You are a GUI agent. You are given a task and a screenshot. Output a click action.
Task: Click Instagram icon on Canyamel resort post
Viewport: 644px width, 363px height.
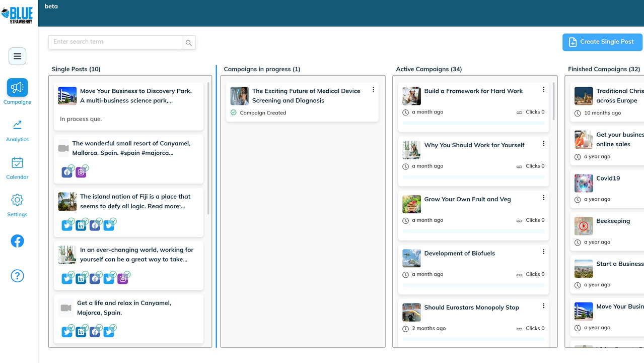(81, 172)
